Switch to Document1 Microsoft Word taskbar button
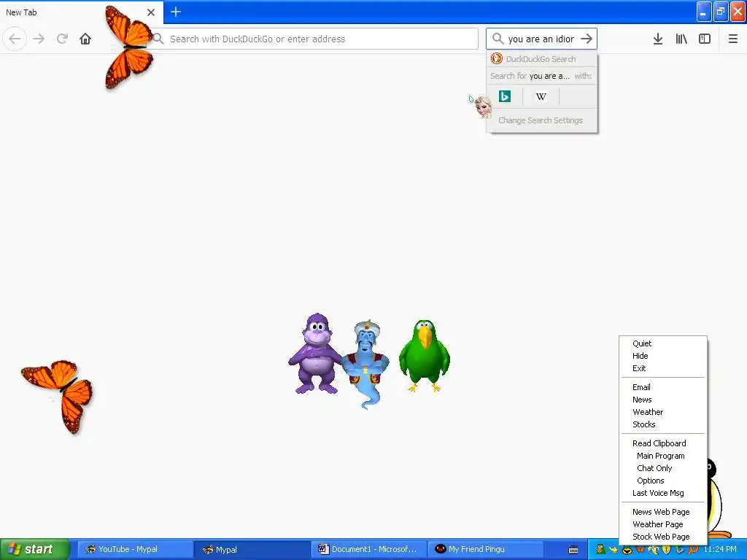The height and width of the screenshot is (560, 747). tap(368, 550)
